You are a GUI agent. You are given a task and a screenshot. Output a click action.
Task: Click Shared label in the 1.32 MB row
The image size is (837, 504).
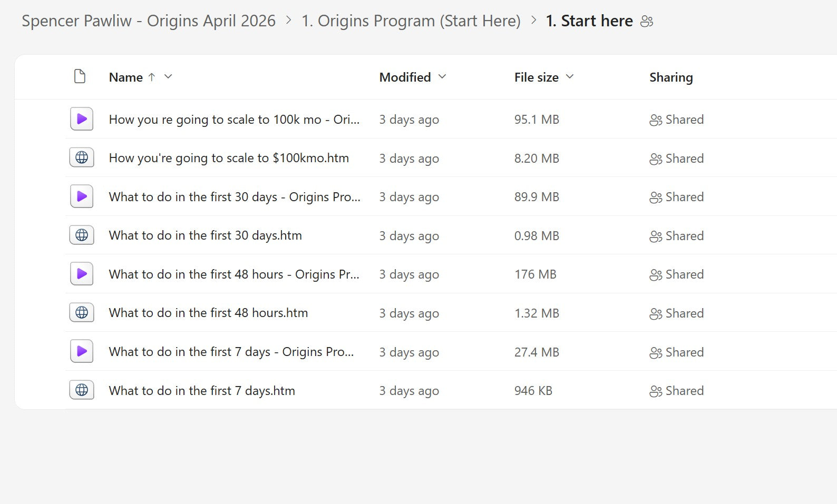tap(684, 313)
